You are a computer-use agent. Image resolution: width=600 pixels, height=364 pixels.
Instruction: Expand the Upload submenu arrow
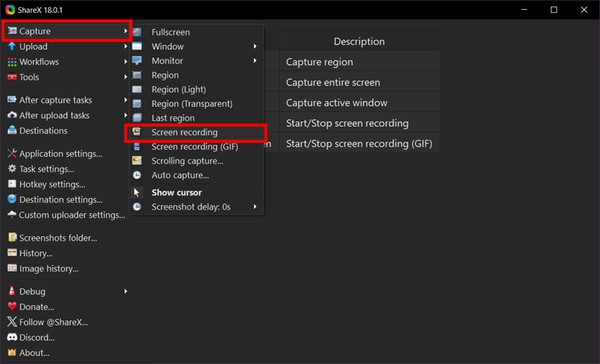pyautogui.click(x=126, y=46)
